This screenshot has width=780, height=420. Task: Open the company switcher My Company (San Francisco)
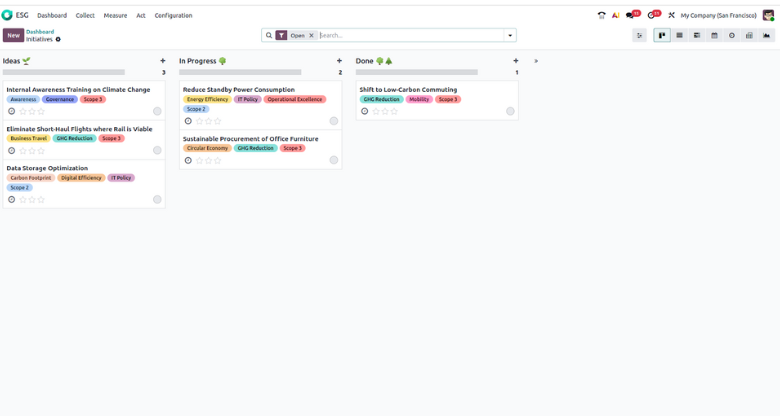(x=718, y=15)
